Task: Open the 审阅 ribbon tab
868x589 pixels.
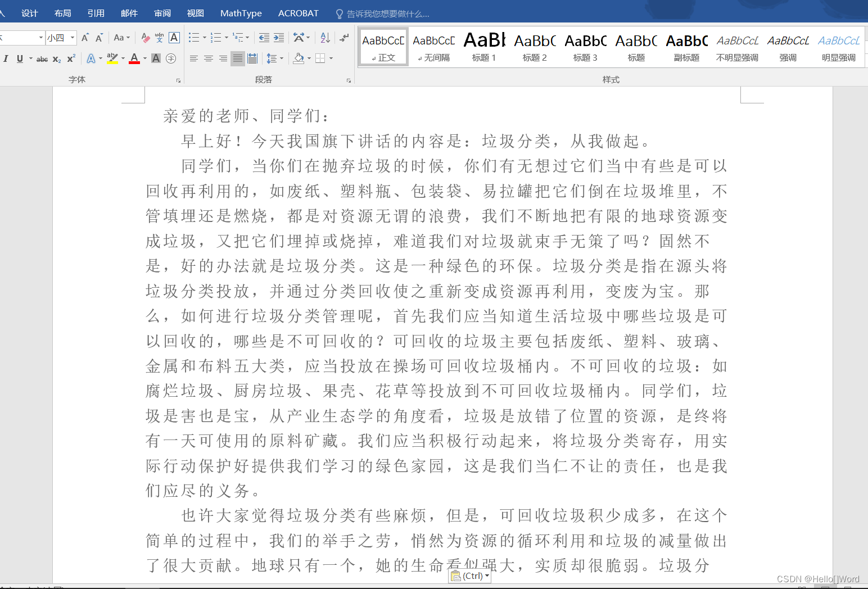Action: click(162, 13)
